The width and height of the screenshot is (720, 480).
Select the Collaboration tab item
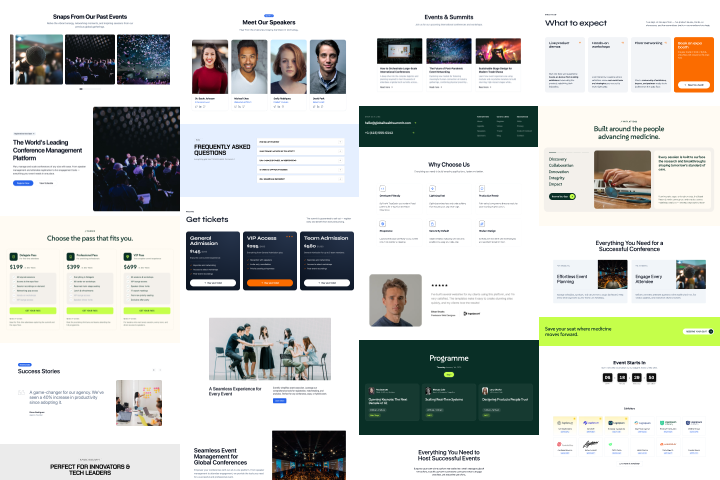(561, 165)
